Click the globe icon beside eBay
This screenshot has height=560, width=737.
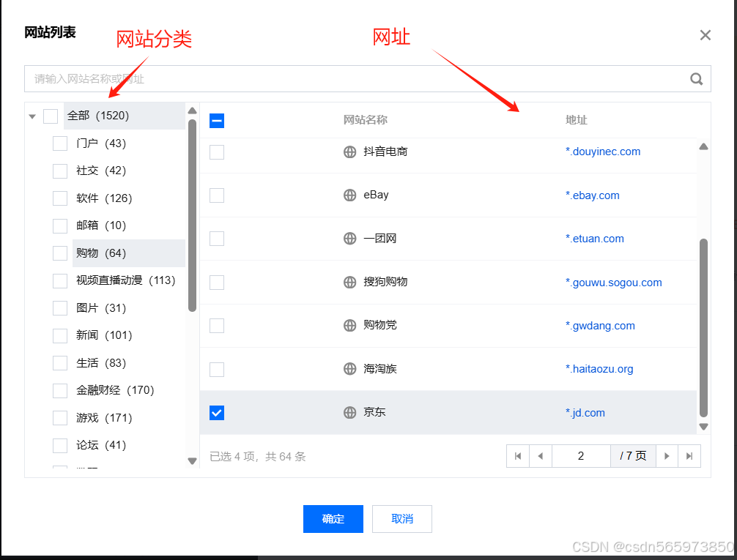click(x=349, y=195)
